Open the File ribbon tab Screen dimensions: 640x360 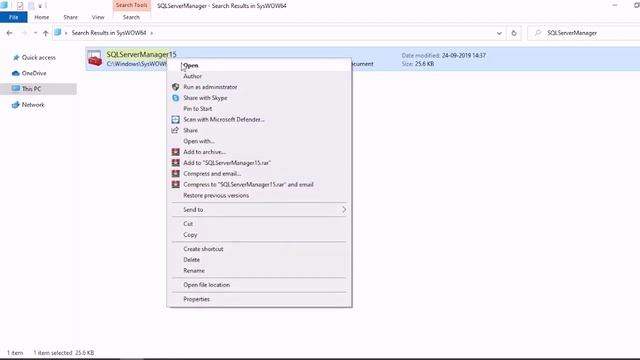tap(13, 17)
